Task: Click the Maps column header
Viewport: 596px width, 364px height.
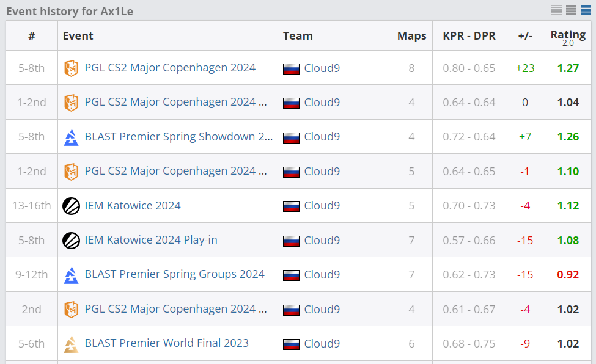Action: click(x=411, y=36)
